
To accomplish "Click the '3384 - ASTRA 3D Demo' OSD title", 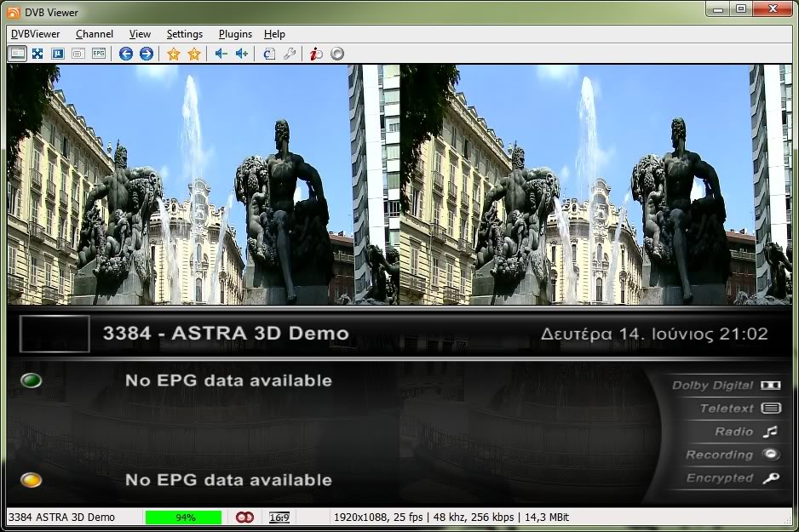I will tap(226, 334).
